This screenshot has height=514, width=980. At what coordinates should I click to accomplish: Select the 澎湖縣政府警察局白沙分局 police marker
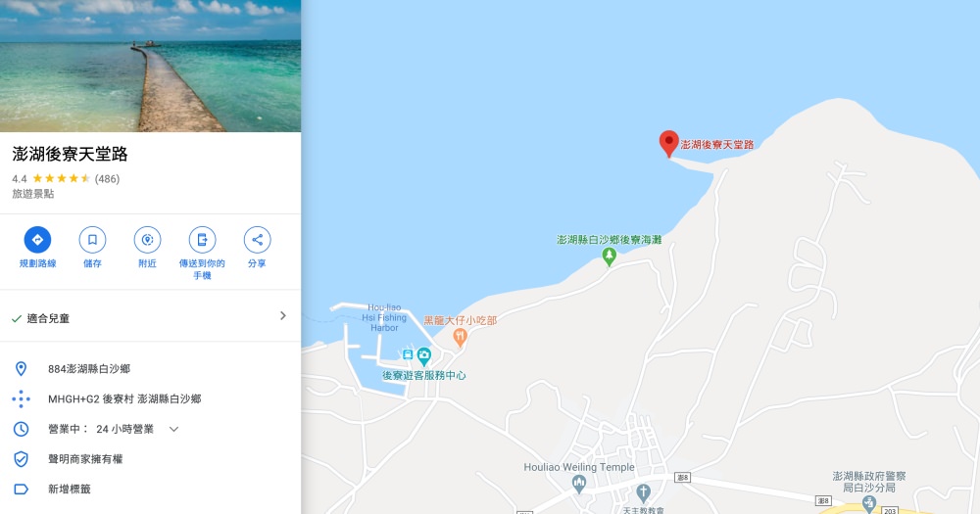pos(868,503)
